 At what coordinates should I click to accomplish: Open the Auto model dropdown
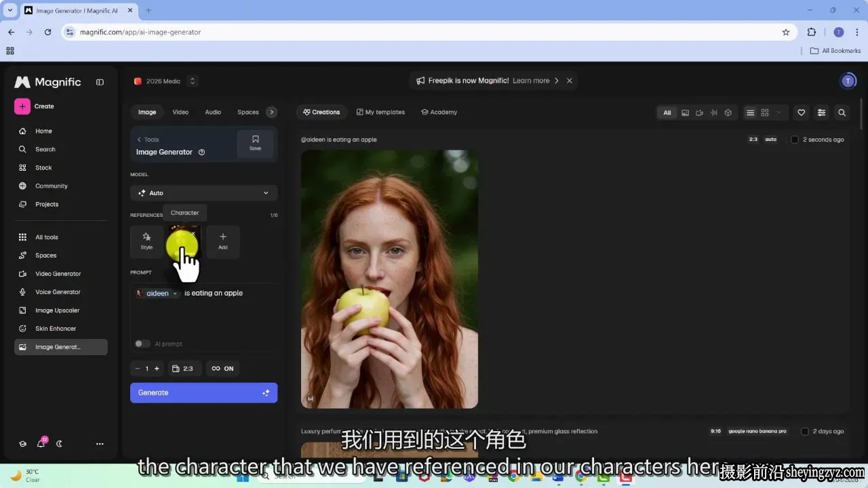203,193
